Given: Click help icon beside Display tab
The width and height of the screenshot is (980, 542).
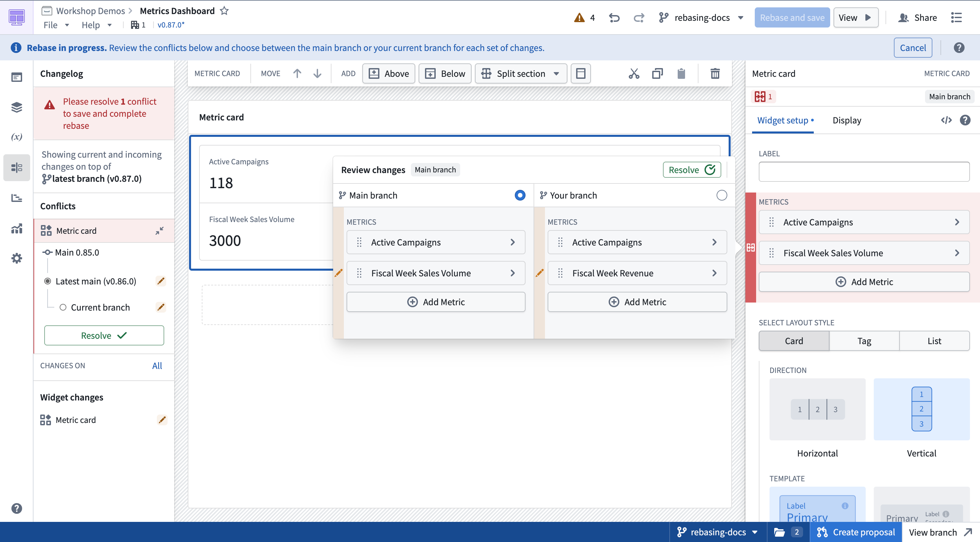Looking at the screenshot, I should coord(965,120).
